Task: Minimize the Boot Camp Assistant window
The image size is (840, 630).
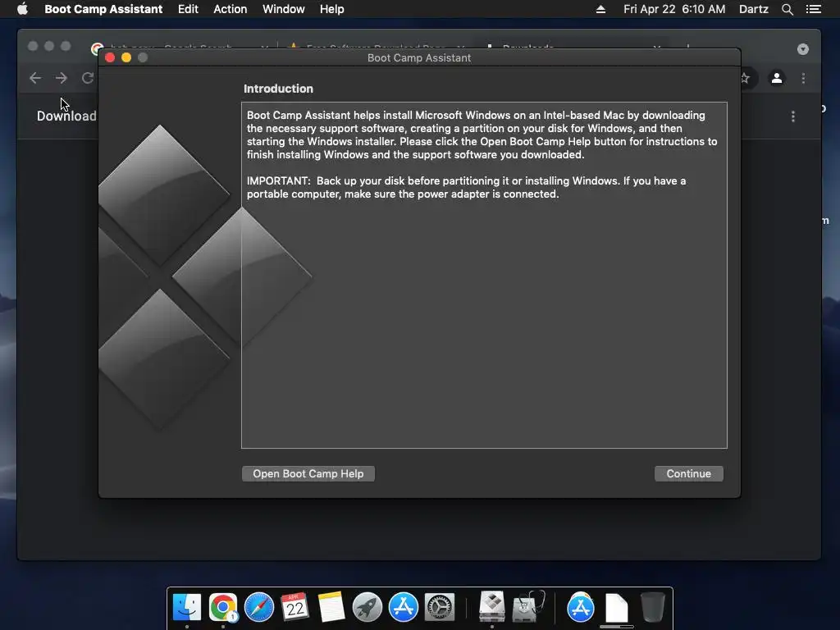Action: (x=126, y=57)
